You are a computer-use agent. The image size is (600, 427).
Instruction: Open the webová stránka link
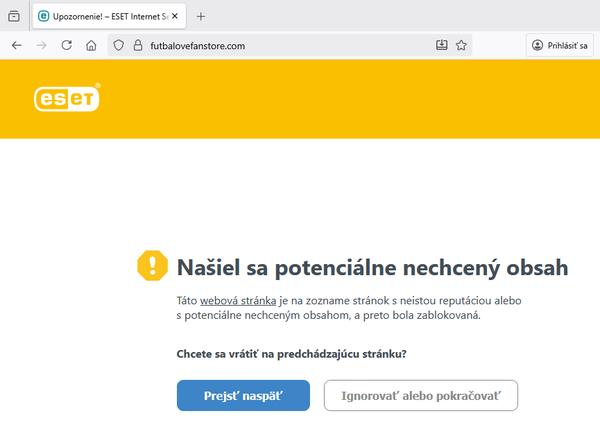[x=232, y=300]
